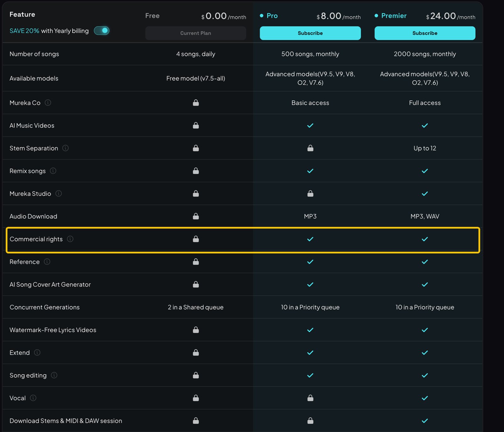Screen dimensions: 504x432
Task: Subscribe to the Premier plan
Action: 425,33
